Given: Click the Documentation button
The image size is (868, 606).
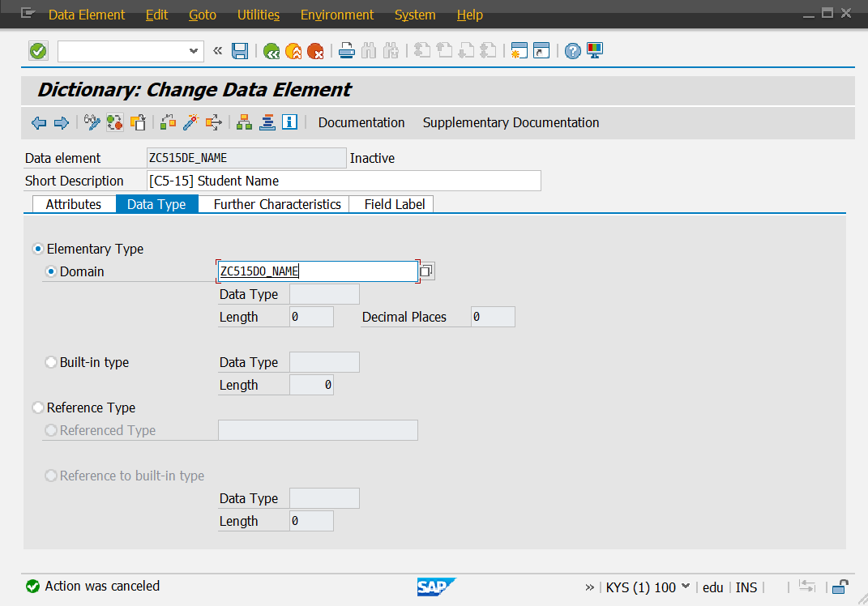Looking at the screenshot, I should coord(361,123).
